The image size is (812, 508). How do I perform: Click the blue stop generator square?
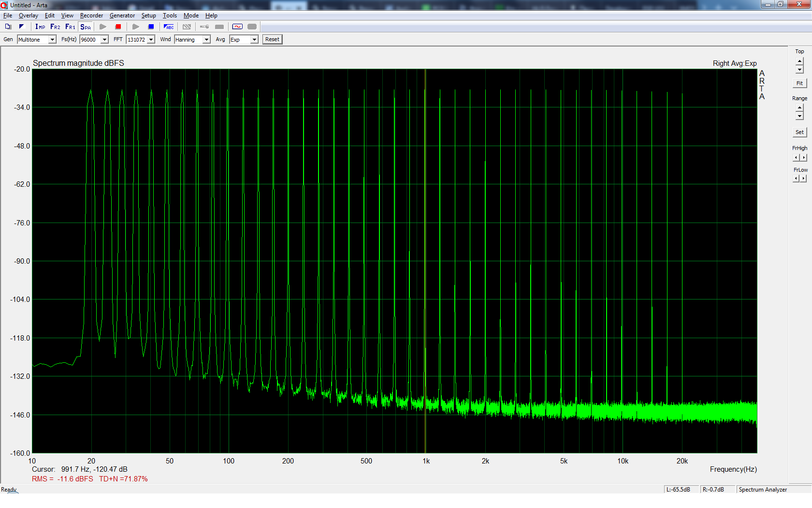pyautogui.click(x=151, y=27)
